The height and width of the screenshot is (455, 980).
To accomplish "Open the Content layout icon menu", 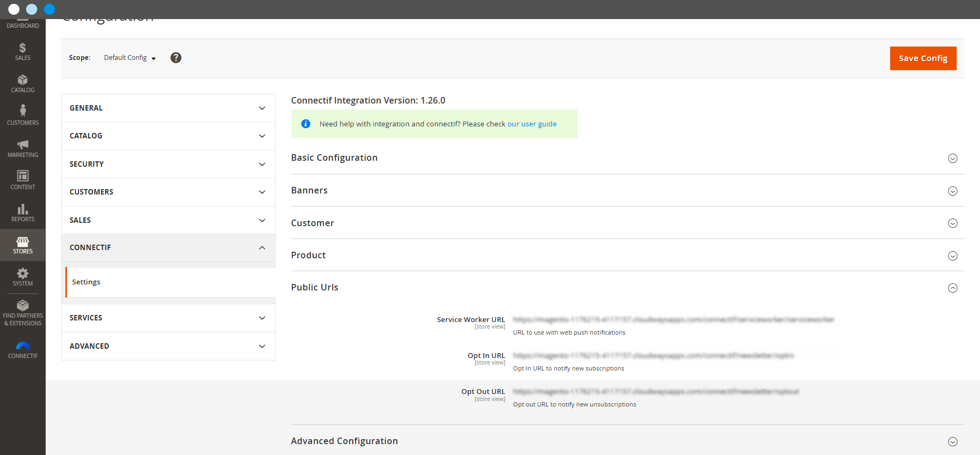I will [x=23, y=180].
